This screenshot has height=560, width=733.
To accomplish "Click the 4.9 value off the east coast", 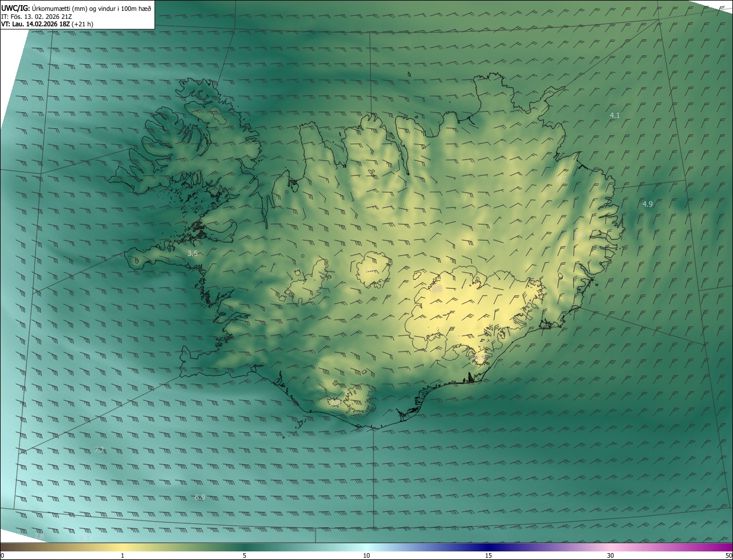I will pyautogui.click(x=647, y=204).
